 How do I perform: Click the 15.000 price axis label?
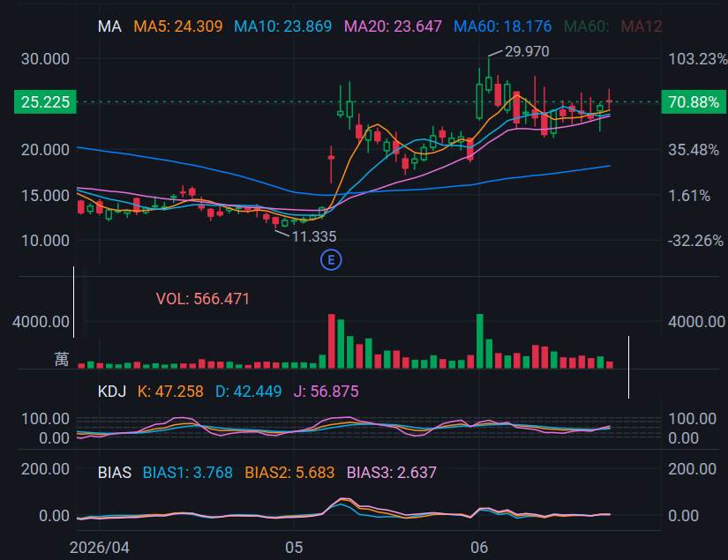tap(45, 195)
